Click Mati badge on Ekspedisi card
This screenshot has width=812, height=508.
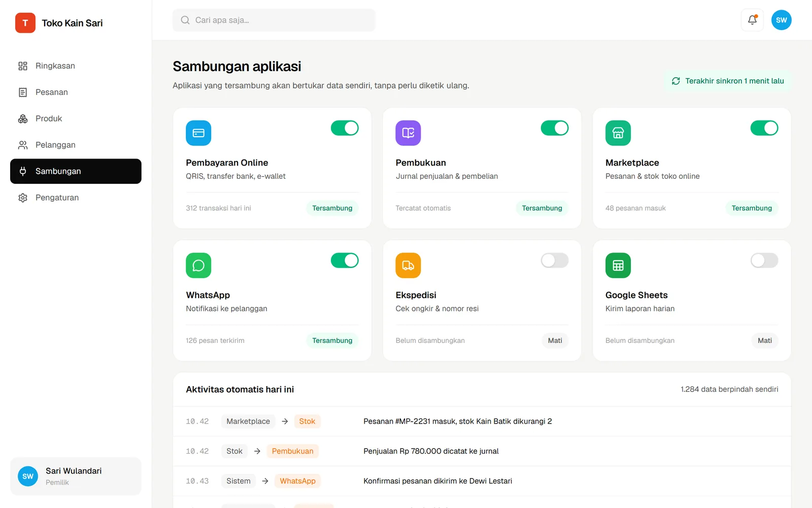(555, 340)
